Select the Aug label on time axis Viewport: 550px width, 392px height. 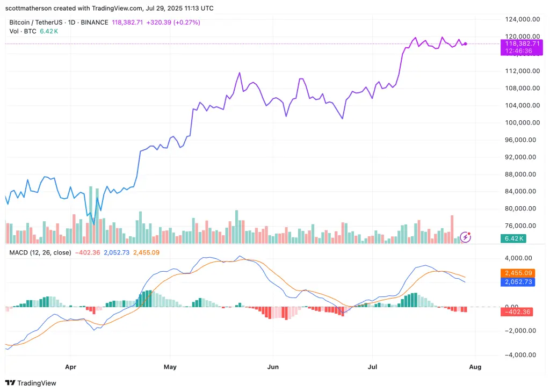coord(475,367)
